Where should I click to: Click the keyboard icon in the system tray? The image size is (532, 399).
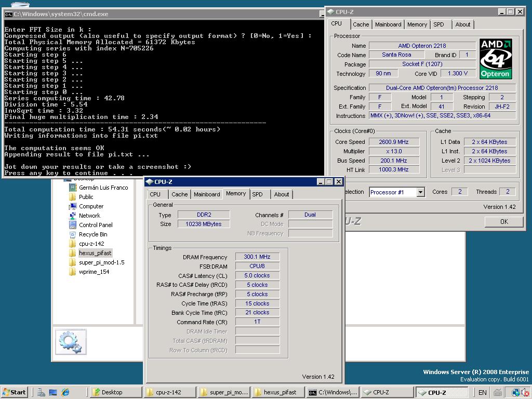click(498, 393)
